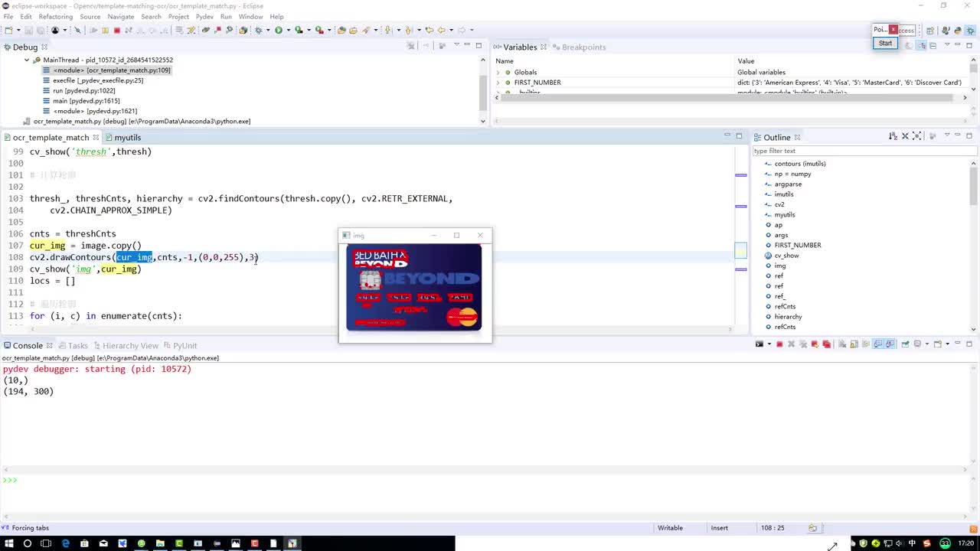Select the 'run [pydevd.py:1022]' stack frame
The height and width of the screenshot is (551, 980).
pos(83,90)
